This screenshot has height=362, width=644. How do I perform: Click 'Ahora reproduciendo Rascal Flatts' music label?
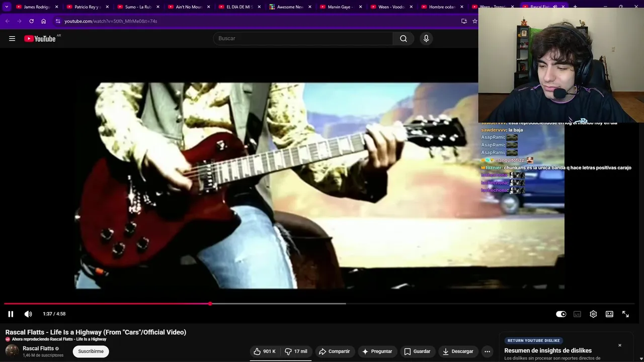[x=59, y=339]
